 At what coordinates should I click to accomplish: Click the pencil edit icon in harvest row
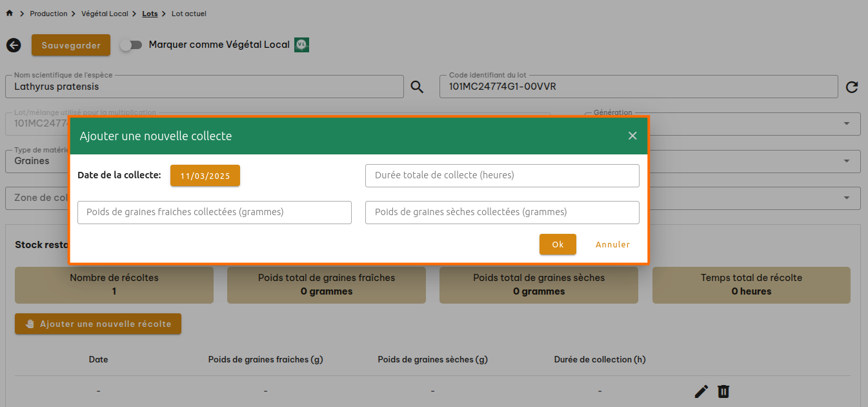(701, 391)
